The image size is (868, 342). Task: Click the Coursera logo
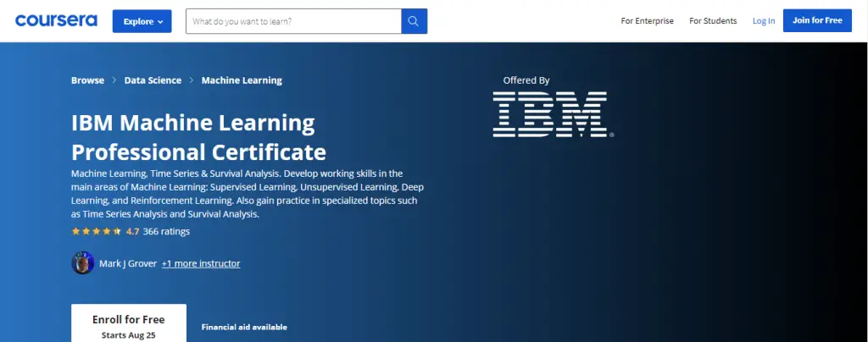[x=56, y=20]
